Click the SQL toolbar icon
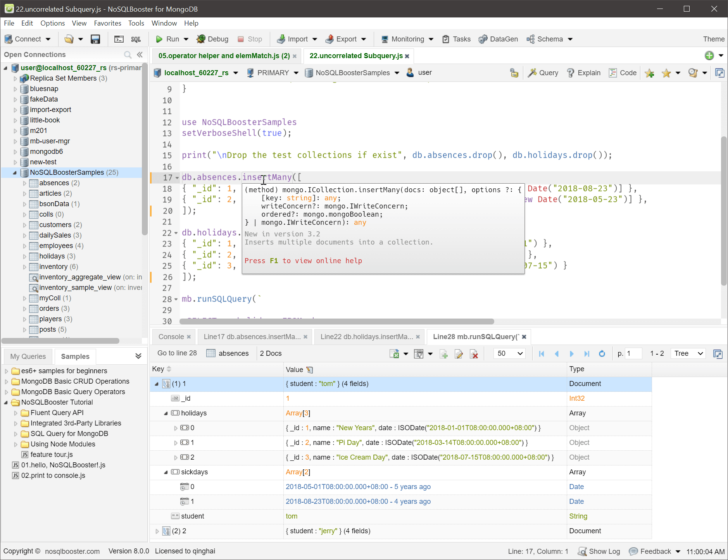728x560 pixels. 136,39
